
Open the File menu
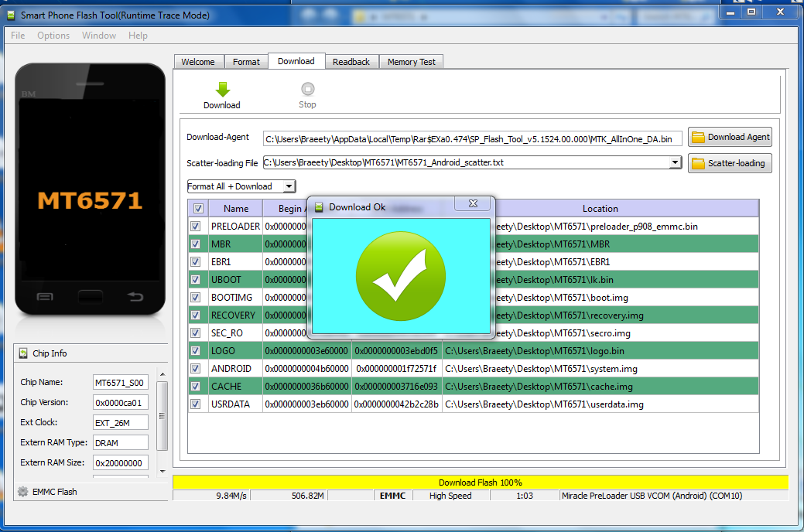(18, 36)
